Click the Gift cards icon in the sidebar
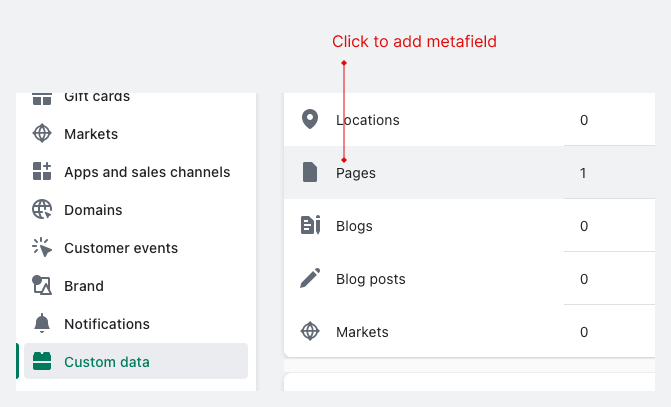 [42, 98]
